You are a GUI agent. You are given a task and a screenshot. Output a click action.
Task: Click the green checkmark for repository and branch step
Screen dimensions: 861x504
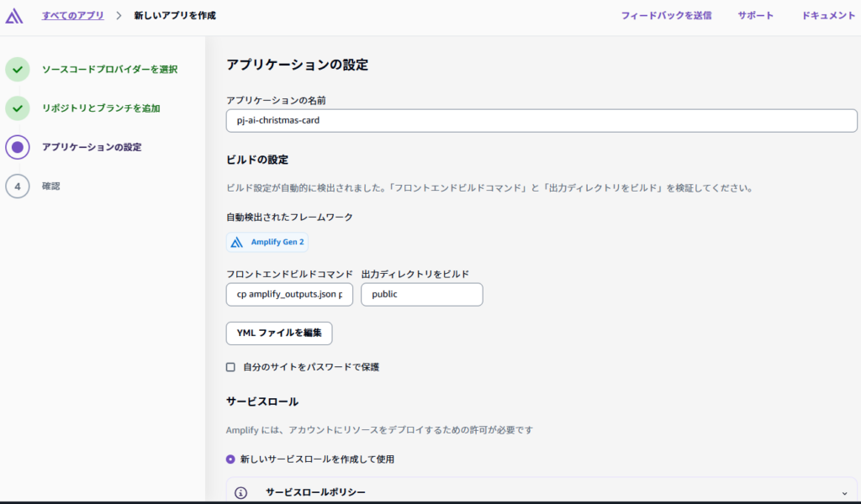coord(18,108)
